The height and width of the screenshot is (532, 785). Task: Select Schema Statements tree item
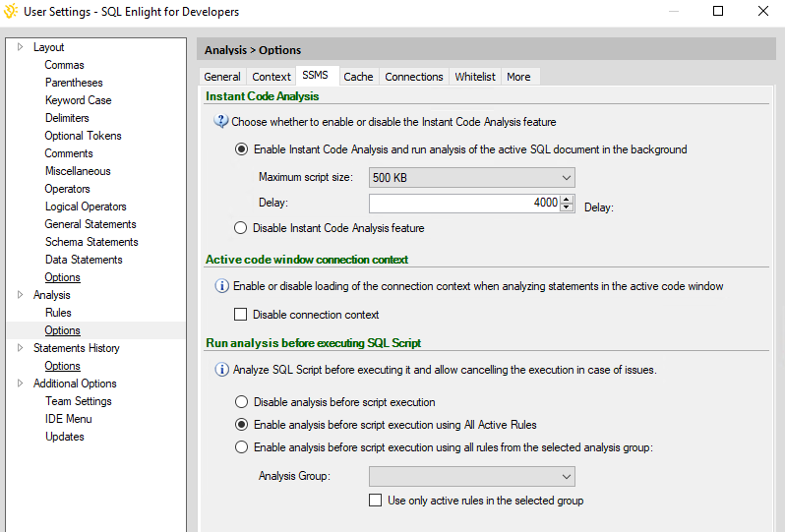[91, 242]
